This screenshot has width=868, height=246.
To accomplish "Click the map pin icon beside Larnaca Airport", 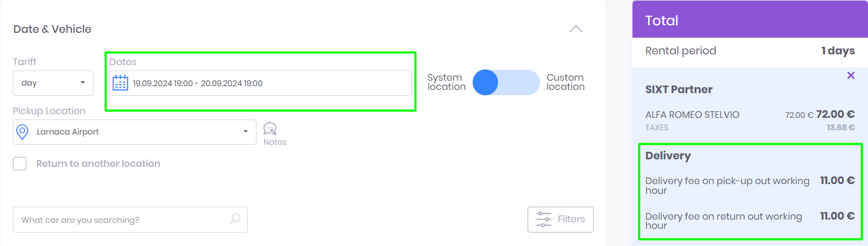I will pyautogui.click(x=23, y=132).
